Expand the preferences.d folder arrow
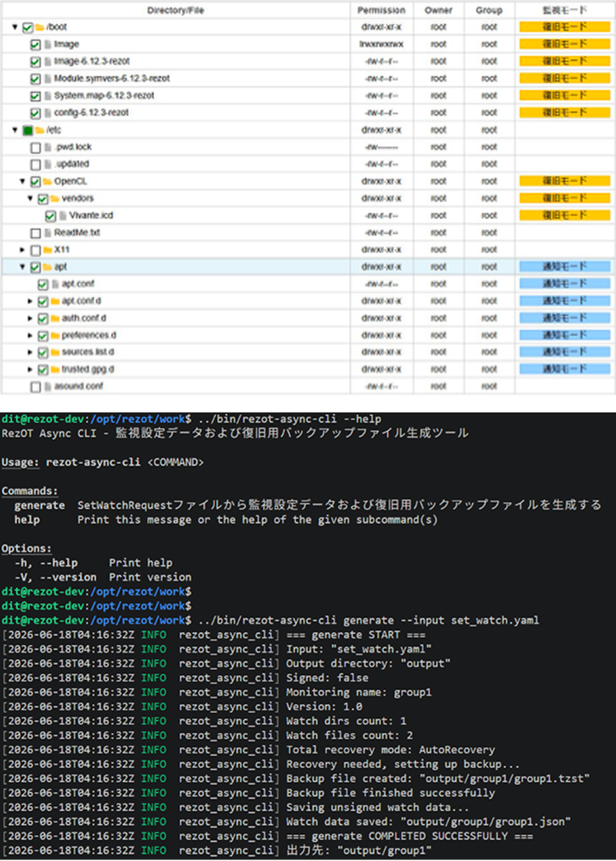This screenshot has height=861, width=616. (30, 336)
